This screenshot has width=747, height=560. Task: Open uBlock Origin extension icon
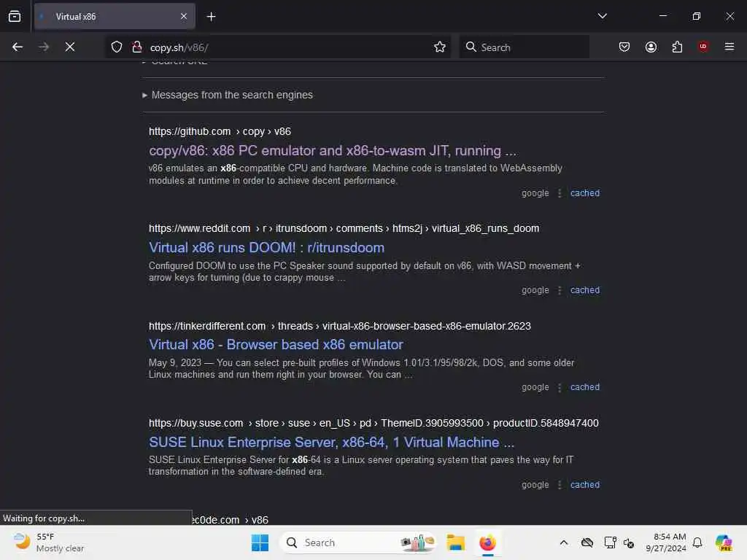click(x=703, y=47)
